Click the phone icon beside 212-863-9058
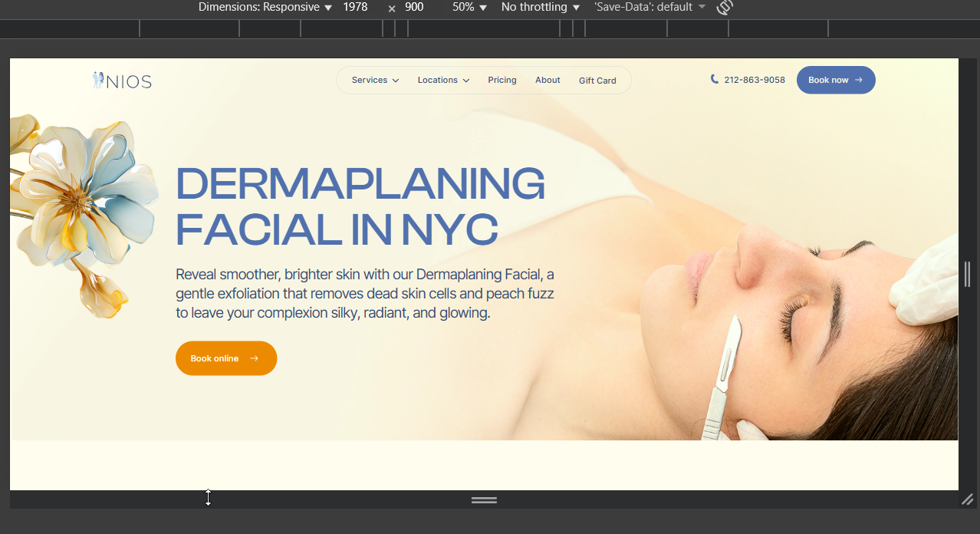The width and height of the screenshot is (980, 534). (715, 79)
